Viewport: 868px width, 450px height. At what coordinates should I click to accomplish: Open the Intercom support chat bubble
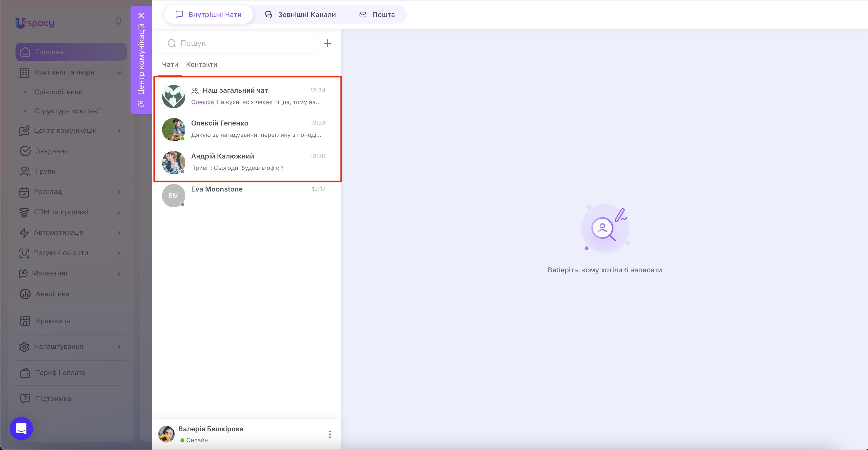pos(21,428)
